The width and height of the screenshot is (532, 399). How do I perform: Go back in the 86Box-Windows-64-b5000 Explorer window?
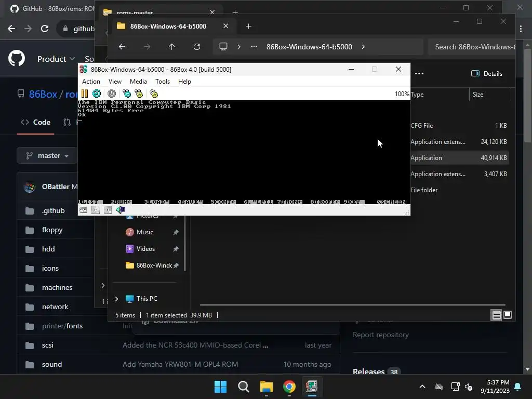click(x=122, y=47)
